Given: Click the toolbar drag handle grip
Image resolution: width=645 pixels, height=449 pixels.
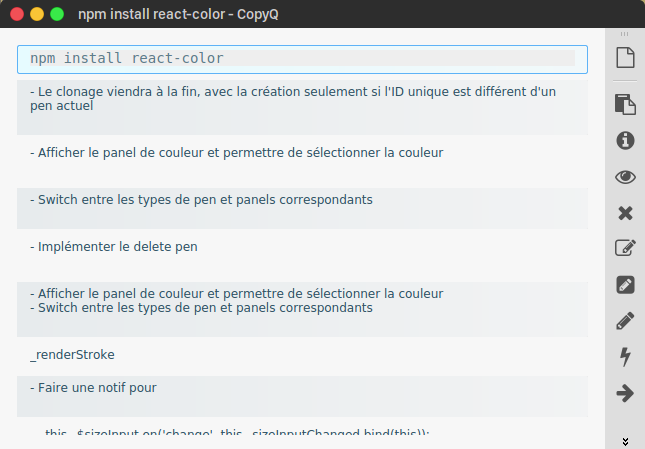Looking at the screenshot, I should pos(626,35).
